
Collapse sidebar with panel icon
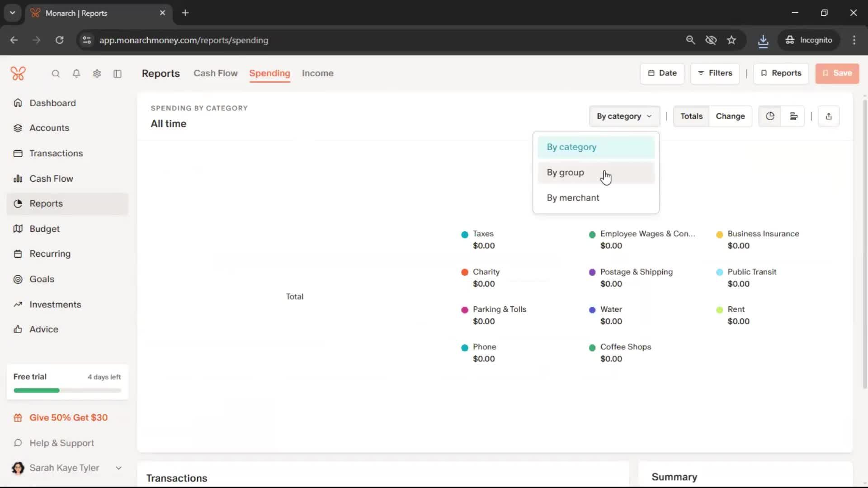tap(118, 74)
